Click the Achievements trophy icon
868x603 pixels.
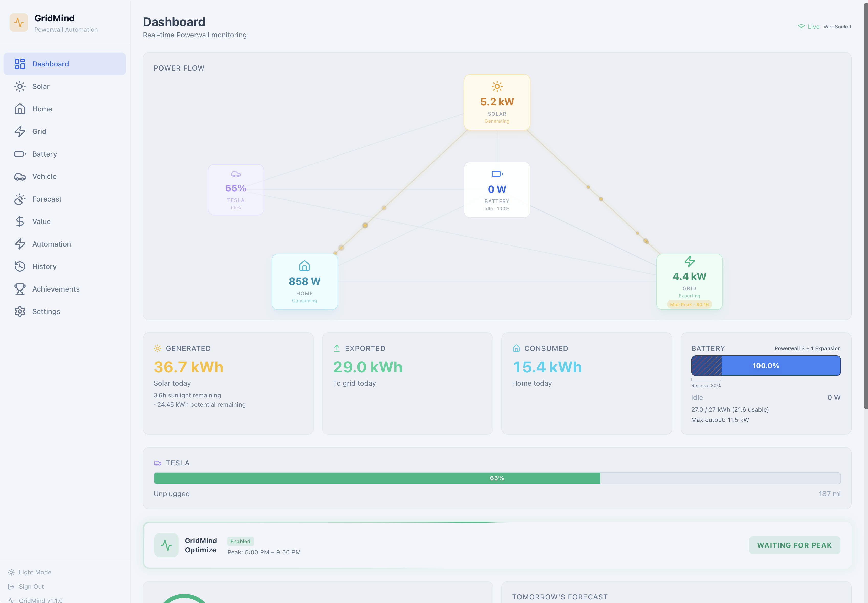20,289
